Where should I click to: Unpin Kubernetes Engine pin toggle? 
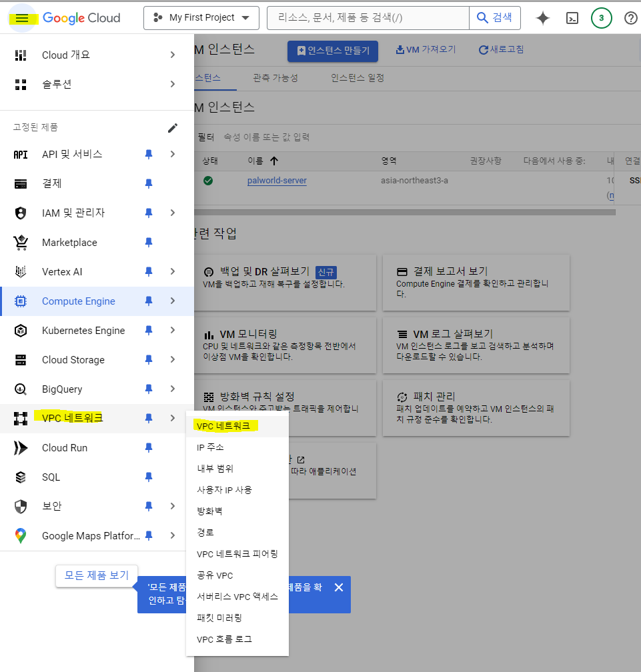click(x=149, y=331)
